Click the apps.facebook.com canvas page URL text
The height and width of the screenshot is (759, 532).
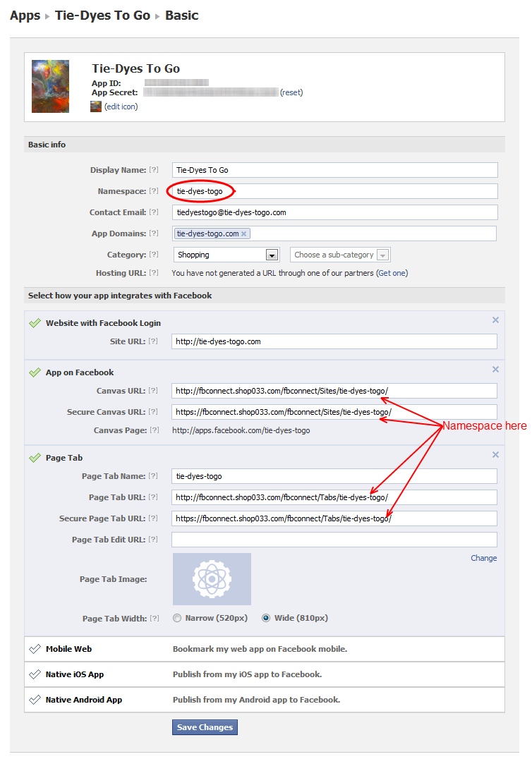(241, 430)
